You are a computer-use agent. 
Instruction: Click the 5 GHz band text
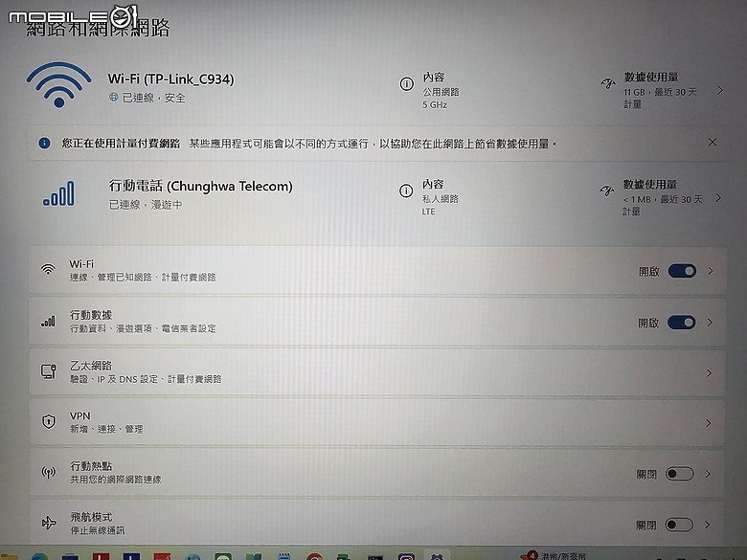435,104
